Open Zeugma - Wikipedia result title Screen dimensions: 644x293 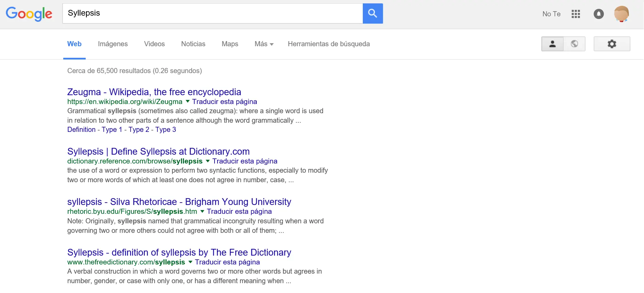pos(154,92)
